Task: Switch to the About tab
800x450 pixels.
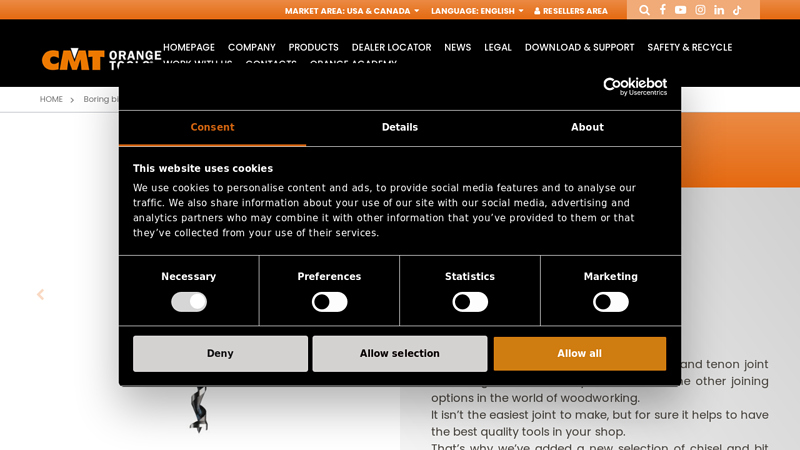Action: click(x=587, y=128)
